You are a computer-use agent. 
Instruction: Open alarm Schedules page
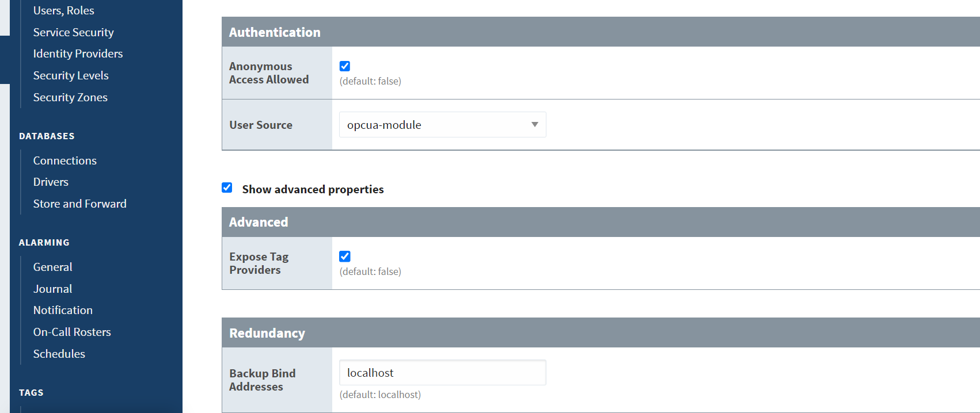click(59, 354)
